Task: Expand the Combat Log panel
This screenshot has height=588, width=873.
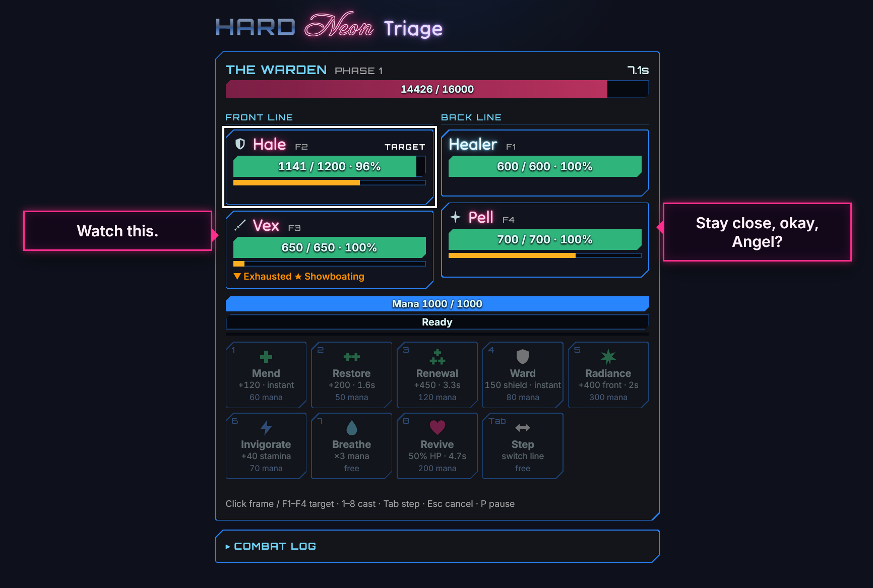Action: pyautogui.click(x=271, y=546)
